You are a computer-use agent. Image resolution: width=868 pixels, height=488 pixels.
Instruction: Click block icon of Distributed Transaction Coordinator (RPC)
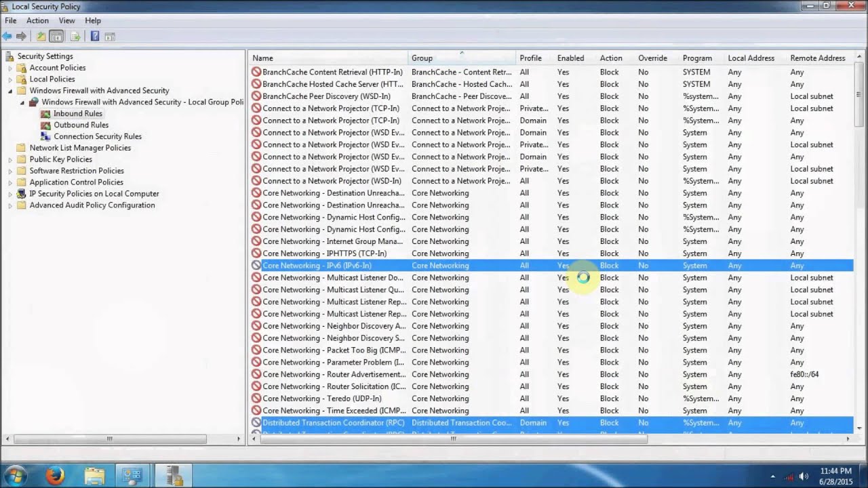[256, 422]
